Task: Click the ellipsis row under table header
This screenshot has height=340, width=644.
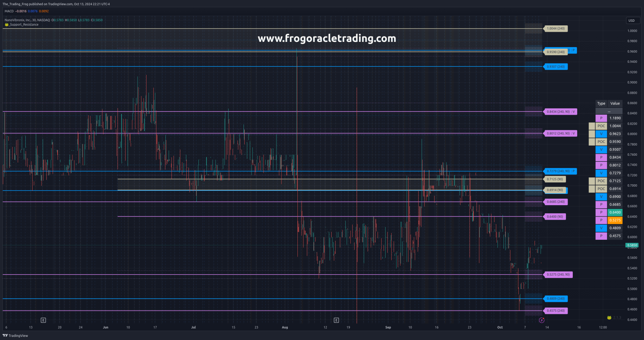Action: pyautogui.click(x=609, y=111)
